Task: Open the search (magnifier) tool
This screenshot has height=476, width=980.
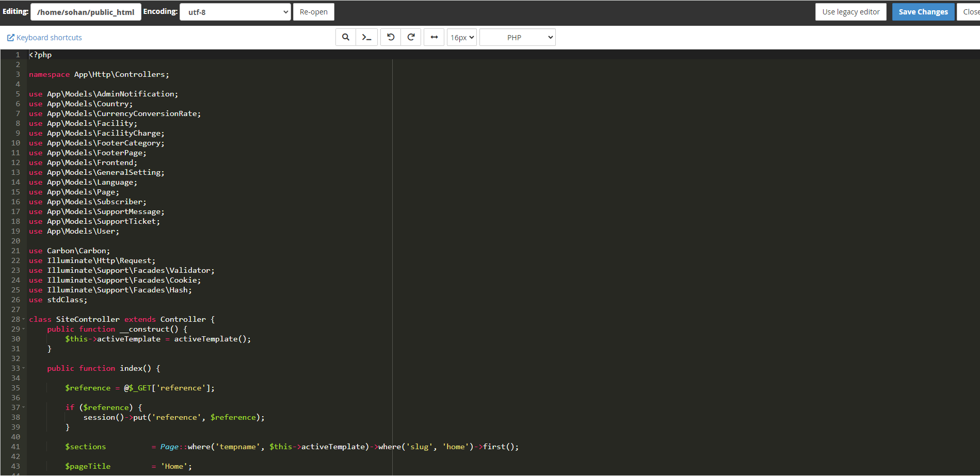Action: coord(346,37)
